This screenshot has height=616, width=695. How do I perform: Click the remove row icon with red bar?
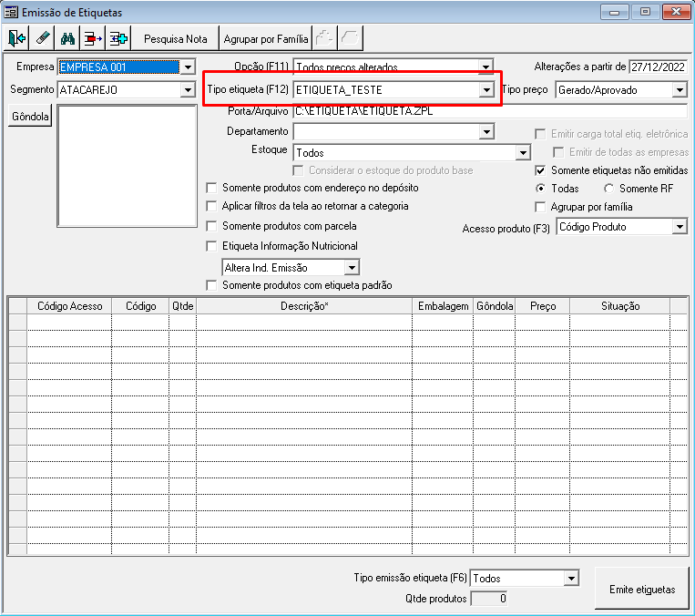click(x=93, y=38)
